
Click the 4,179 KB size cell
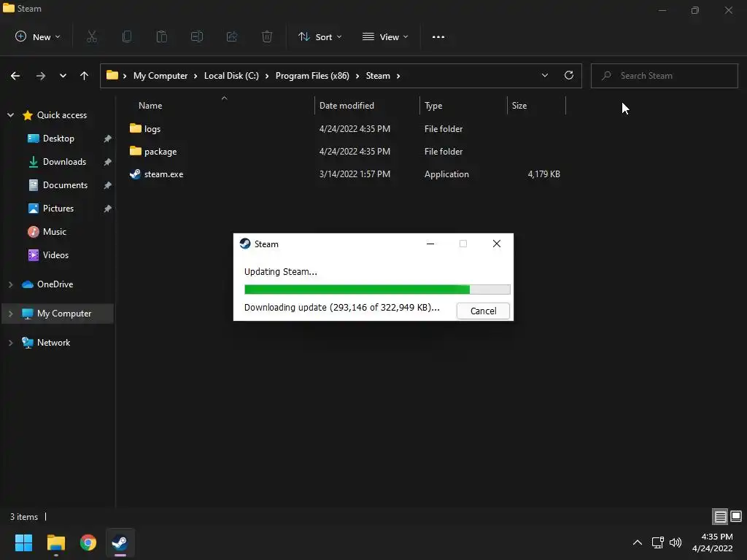coord(544,174)
